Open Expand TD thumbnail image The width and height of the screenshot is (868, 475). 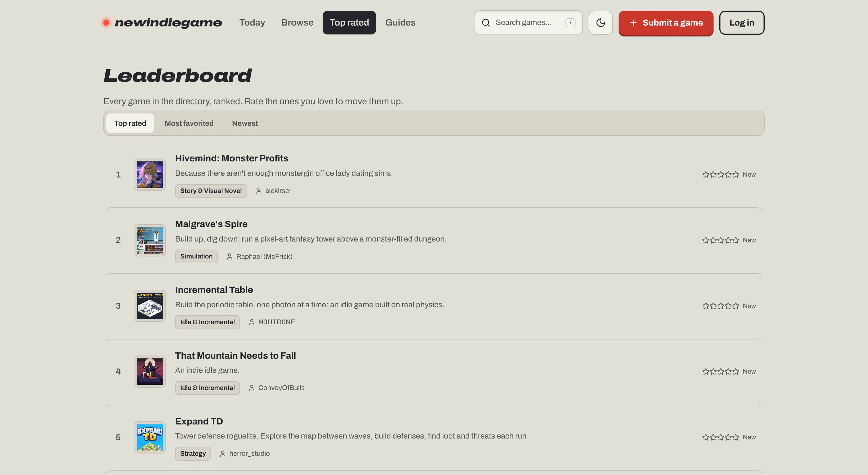(150, 437)
